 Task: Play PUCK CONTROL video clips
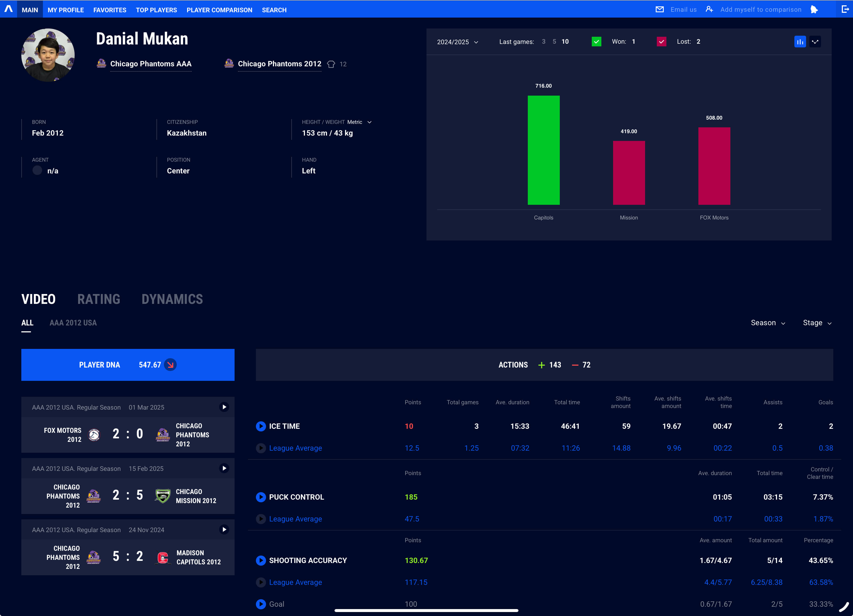pos(261,497)
